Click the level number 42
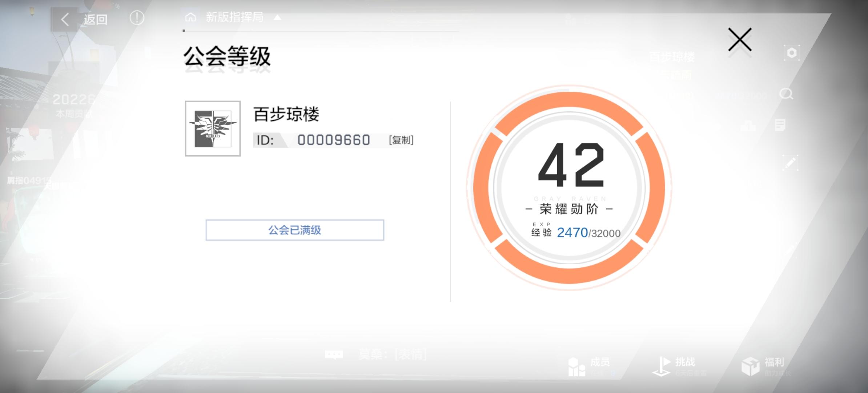868x393 pixels. click(x=571, y=165)
